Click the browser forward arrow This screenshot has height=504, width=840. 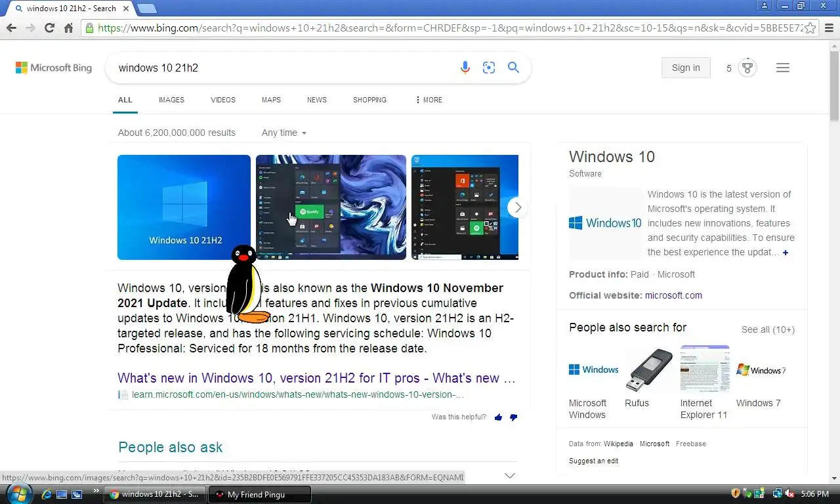click(30, 28)
